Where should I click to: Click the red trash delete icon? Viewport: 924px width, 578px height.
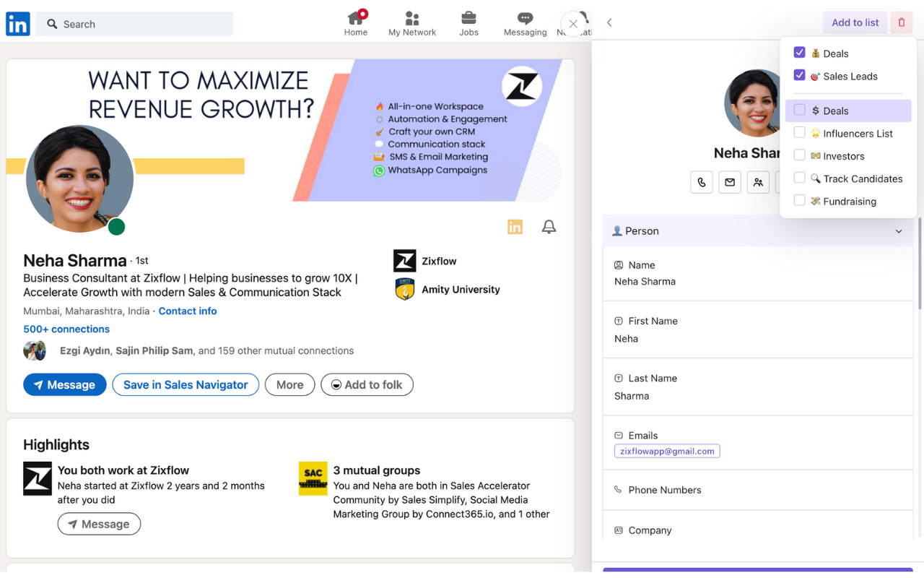pos(901,22)
